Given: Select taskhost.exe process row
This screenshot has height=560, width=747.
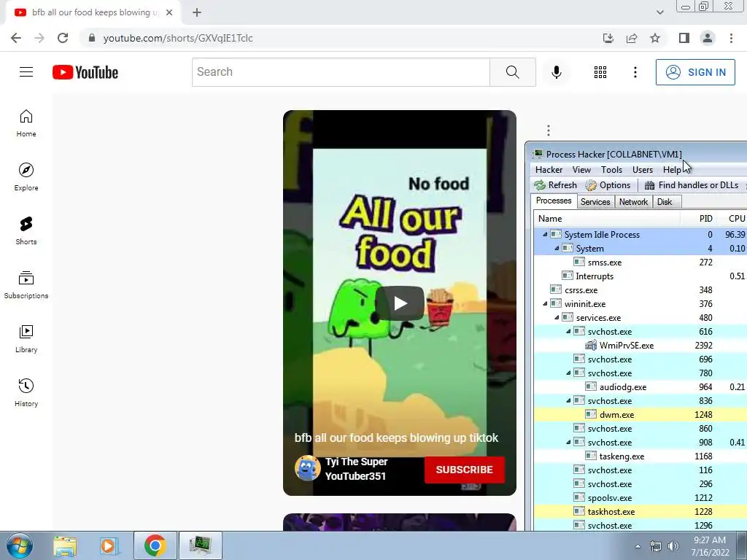Looking at the screenshot, I should click(640, 511).
